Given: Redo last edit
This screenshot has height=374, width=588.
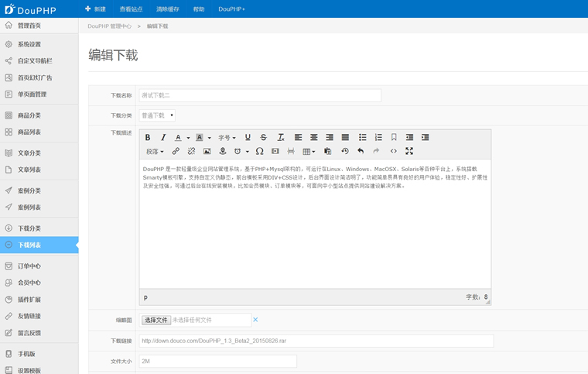Looking at the screenshot, I should [376, 151].
